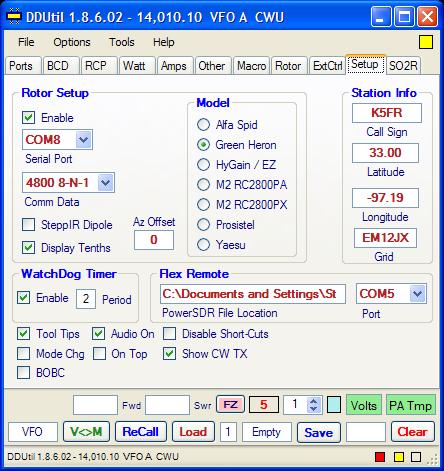The height and width of the screenshot is (471, 444).
Task: Open the Options menu
Action: click(72, 42)
